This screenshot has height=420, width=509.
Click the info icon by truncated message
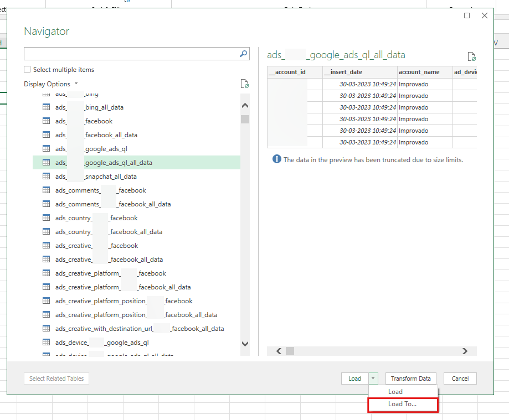click(277, 159)
